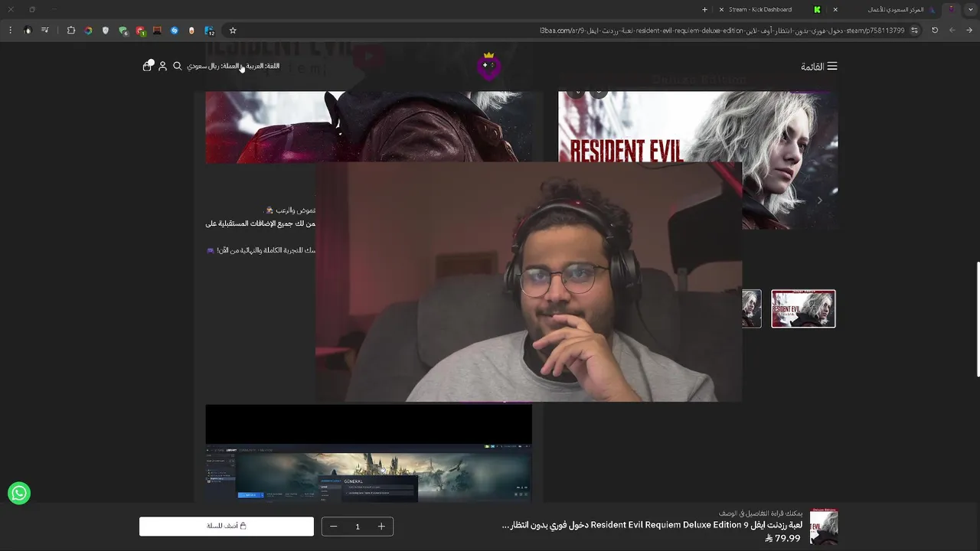Viewport: 980px width, 551px height.
Task: Click the blue extension with badge 12
Action: 209,31
